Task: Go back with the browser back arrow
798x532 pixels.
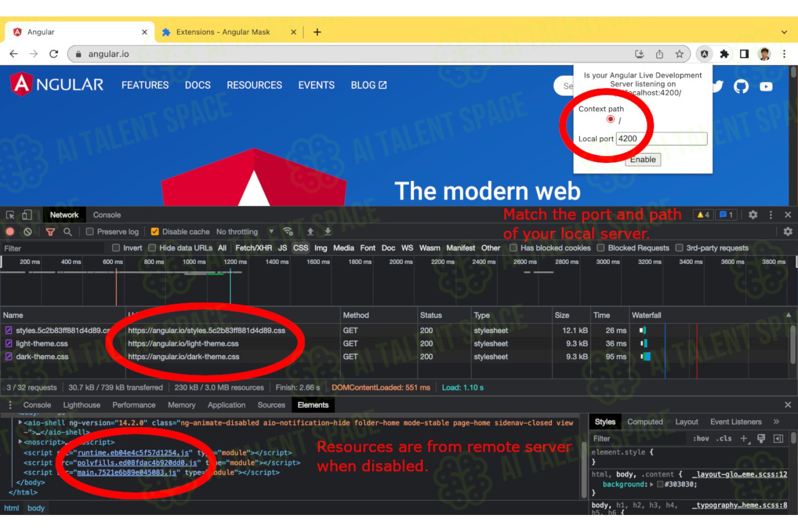Action: pos(14,54)
